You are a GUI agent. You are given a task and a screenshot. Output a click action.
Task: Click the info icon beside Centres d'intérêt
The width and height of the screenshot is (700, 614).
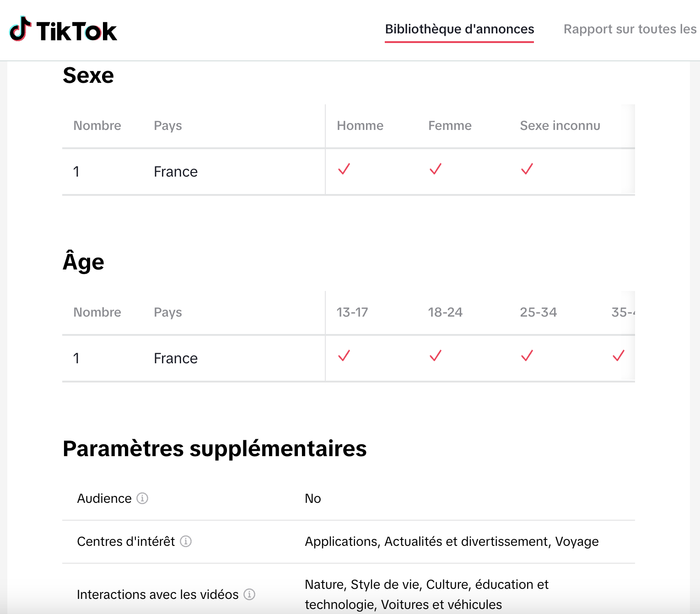(186, 541)
